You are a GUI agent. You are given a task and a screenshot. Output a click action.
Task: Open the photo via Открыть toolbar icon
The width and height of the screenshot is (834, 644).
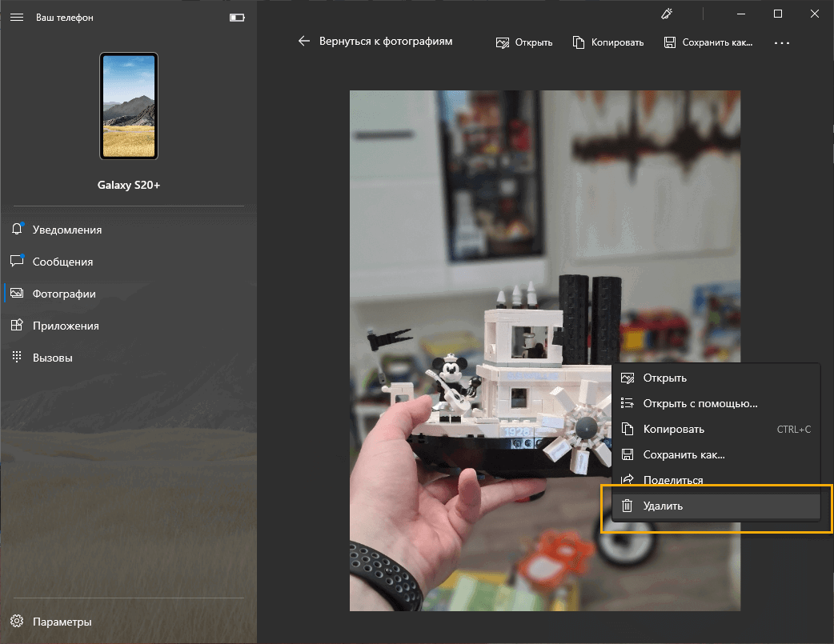coord(503,42)
